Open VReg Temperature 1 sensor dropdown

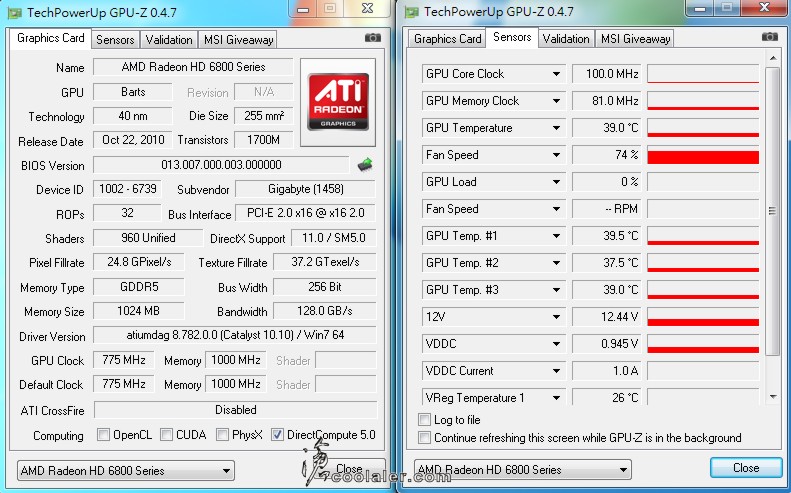click(556, 398)
